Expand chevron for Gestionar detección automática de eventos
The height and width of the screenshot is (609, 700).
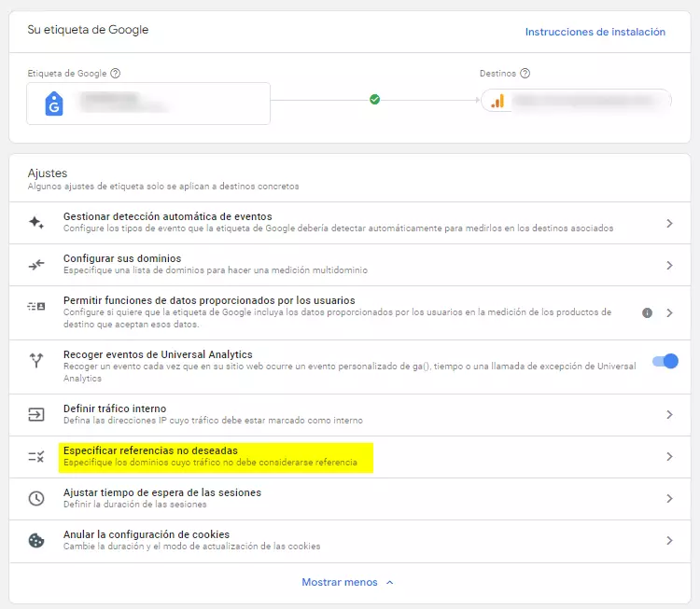(669, 223)
